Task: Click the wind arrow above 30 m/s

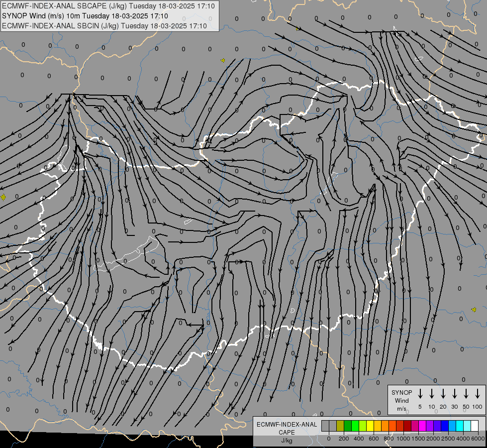Action: (x=454, y=394)
